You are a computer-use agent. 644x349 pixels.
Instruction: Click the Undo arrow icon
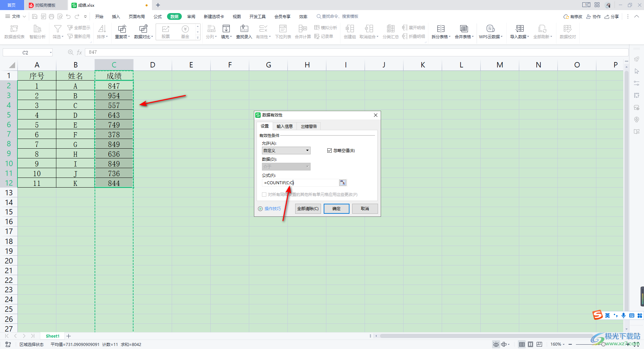point(68,16)
